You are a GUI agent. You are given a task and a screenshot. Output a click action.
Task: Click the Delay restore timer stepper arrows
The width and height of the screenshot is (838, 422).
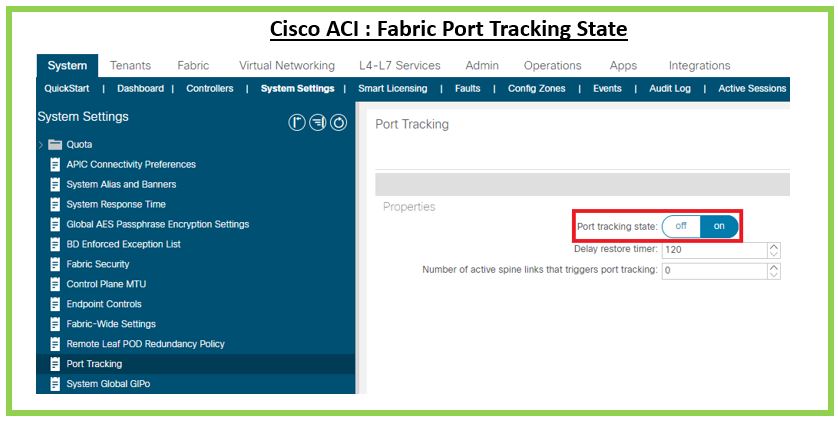tap(774, 249)
